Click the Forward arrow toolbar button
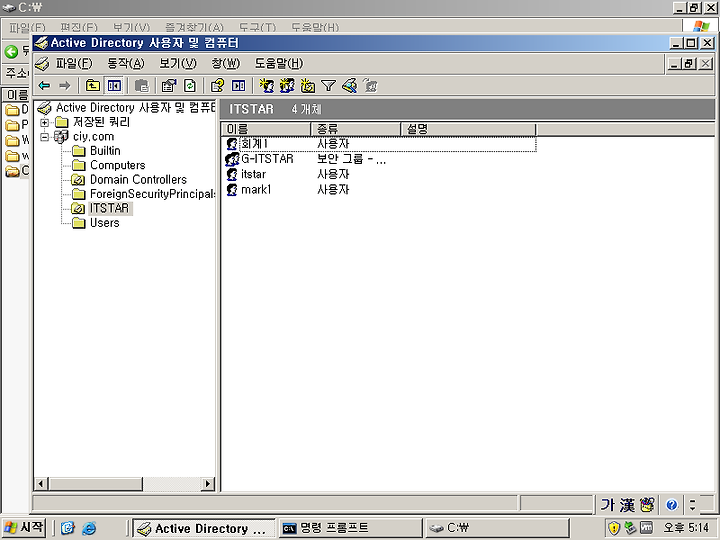Viewport: 720px width, 540px height. click(65, 86)
